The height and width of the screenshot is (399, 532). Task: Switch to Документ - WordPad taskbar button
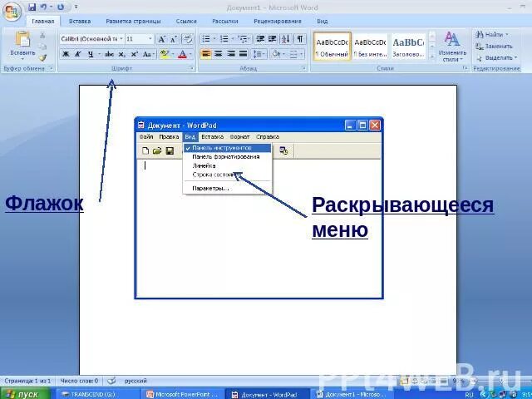267,395
